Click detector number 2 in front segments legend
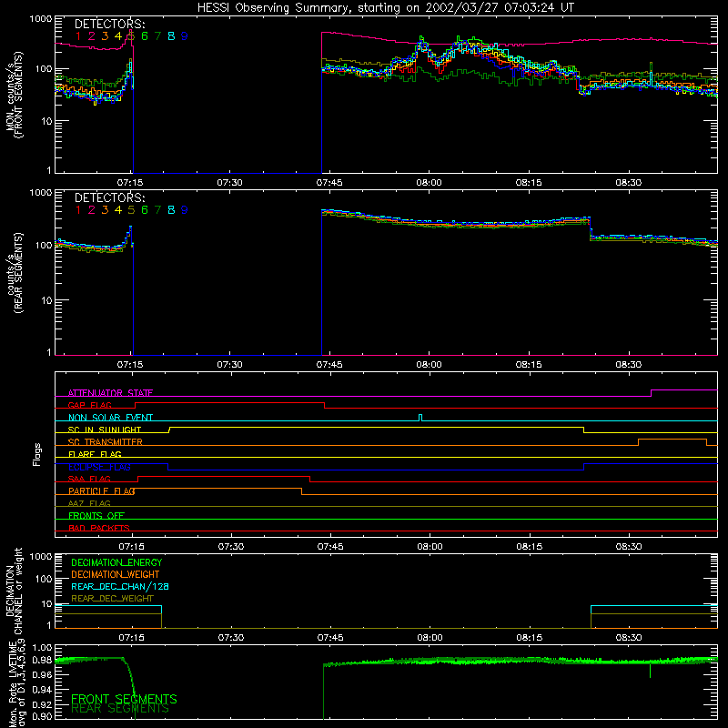 tap(92, 36)
